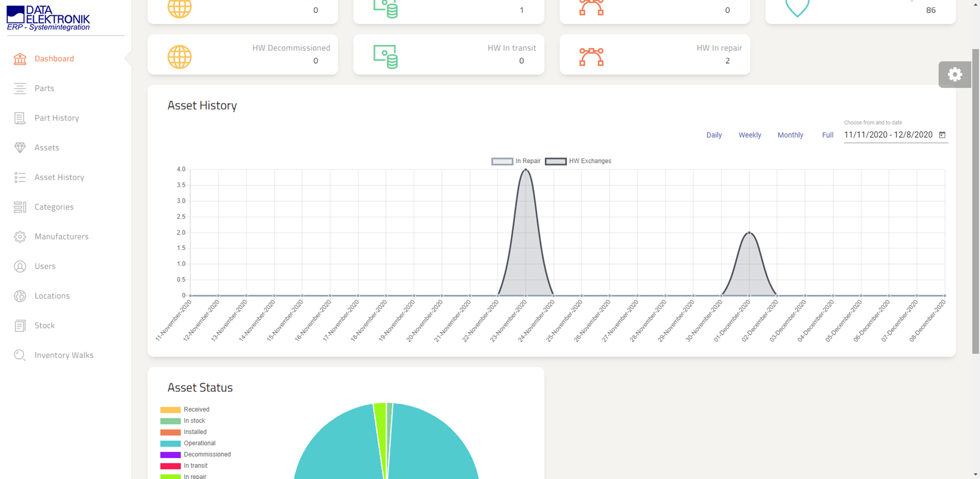
Task: Click the 01-December-2020 peak data point
Action: tap(749, 233)
